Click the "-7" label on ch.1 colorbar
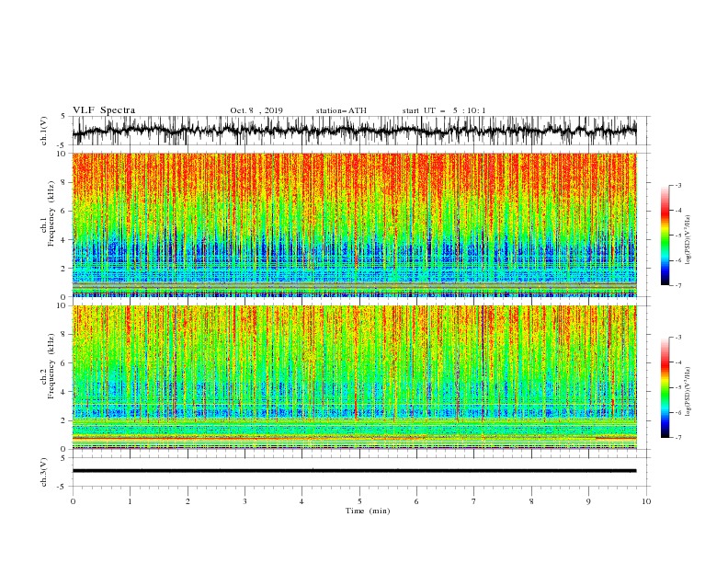Screen dimensions: 728x563 click(678, 285)
